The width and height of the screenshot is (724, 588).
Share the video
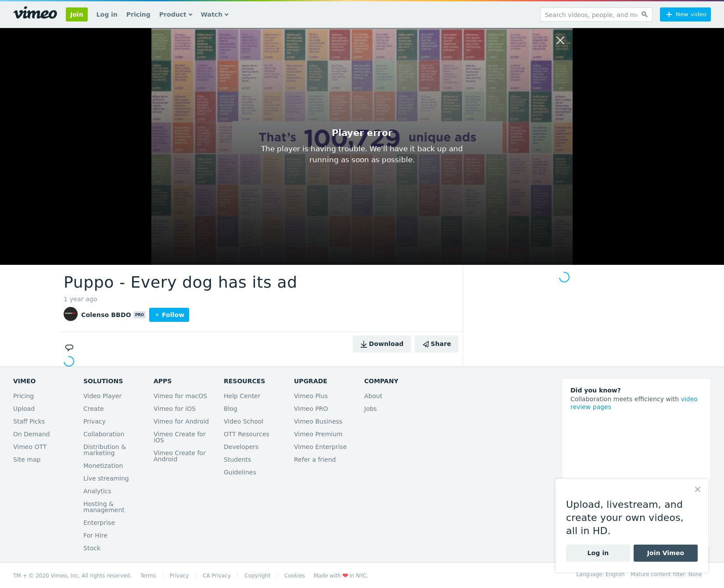(436, 344)
